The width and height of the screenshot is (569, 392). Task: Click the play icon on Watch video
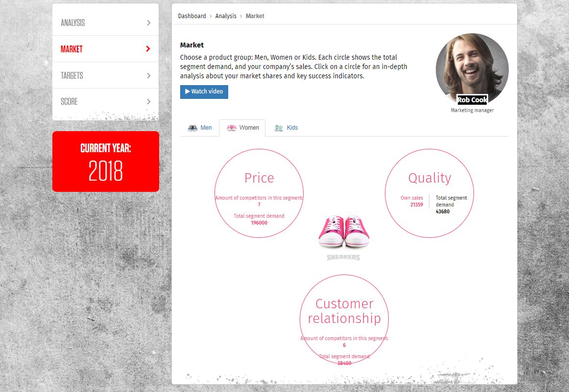click(188, 92)
